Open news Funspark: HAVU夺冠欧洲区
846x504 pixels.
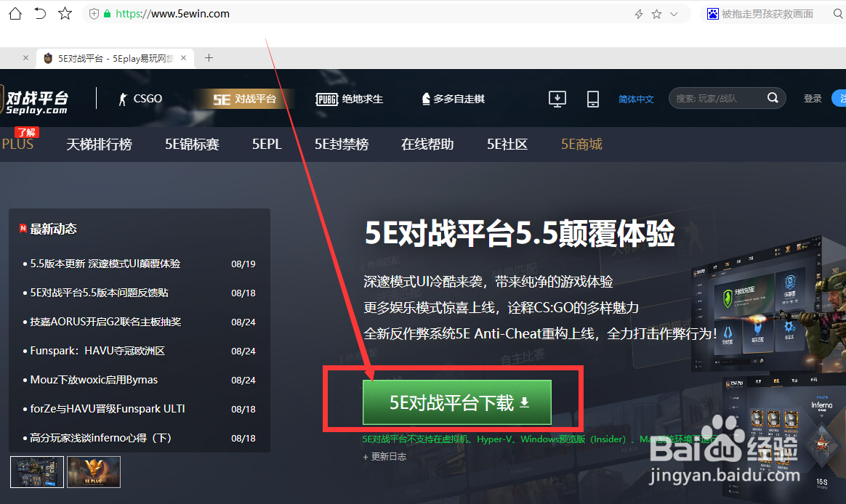pos(97,351)
